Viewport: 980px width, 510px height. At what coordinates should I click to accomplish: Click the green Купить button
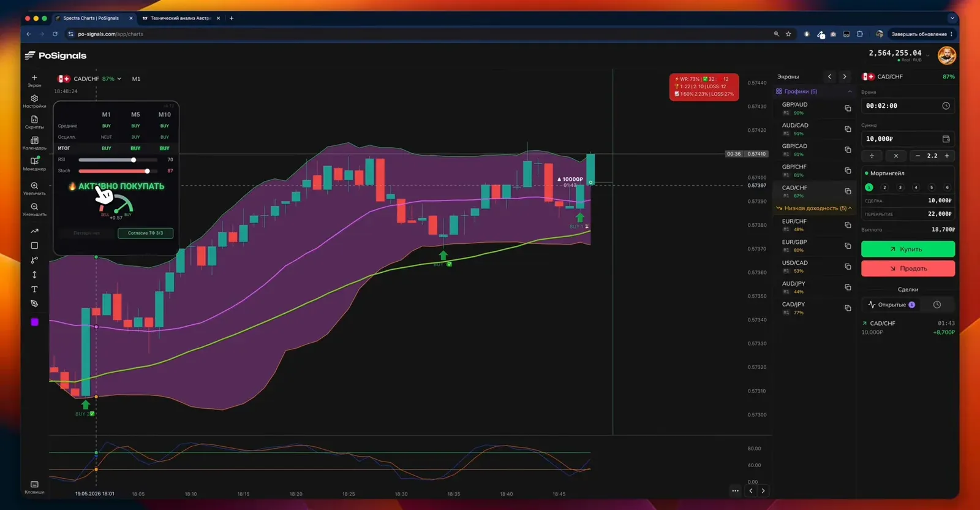click(908, 249)
